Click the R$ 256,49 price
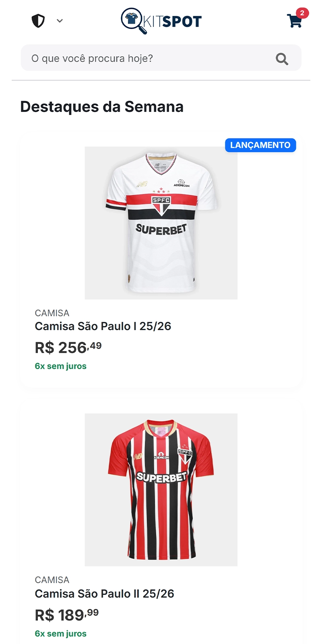 [68, 347]
